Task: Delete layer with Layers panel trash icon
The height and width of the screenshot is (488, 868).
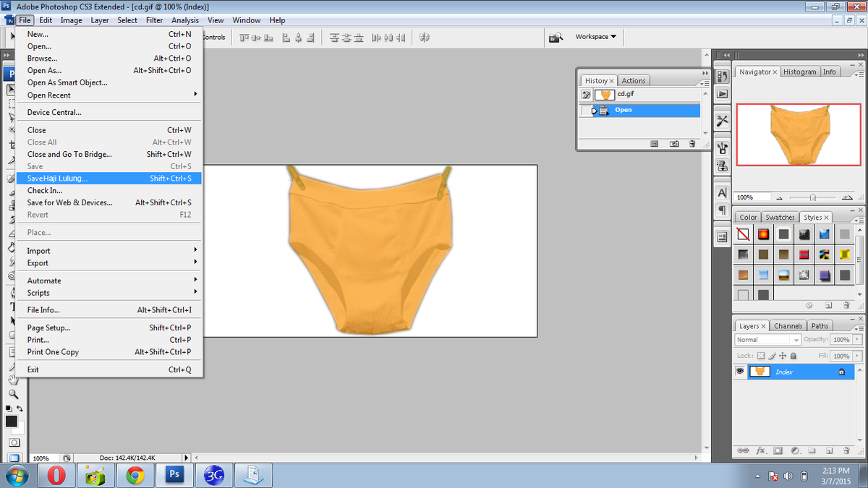Action: click(x=845, y=450)
